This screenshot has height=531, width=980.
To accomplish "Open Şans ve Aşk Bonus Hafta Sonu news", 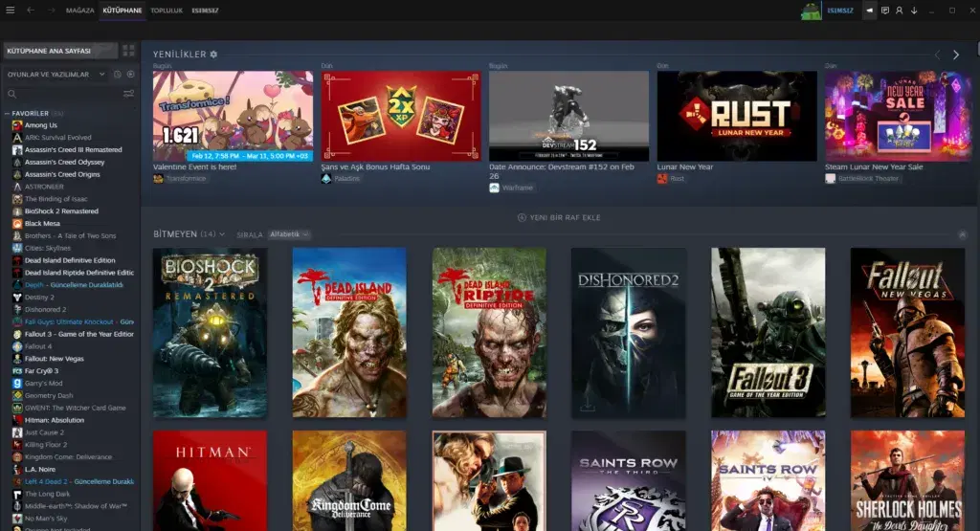I will 375,166.
